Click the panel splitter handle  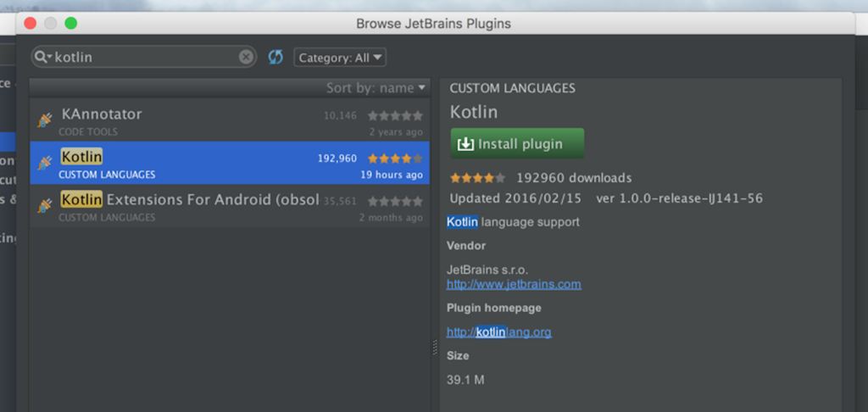pyautogui.click(x=435, y=348)
